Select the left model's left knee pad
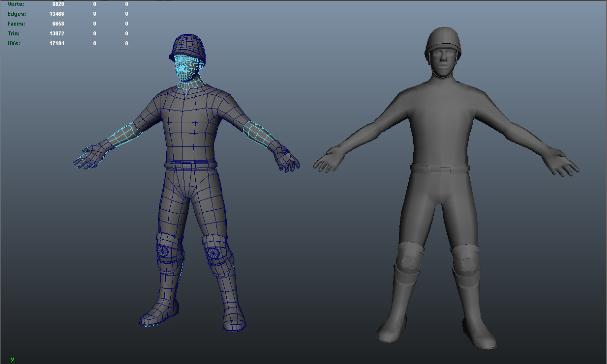Image resolution: width=607 pixels, height=364 pixels. 214,253
